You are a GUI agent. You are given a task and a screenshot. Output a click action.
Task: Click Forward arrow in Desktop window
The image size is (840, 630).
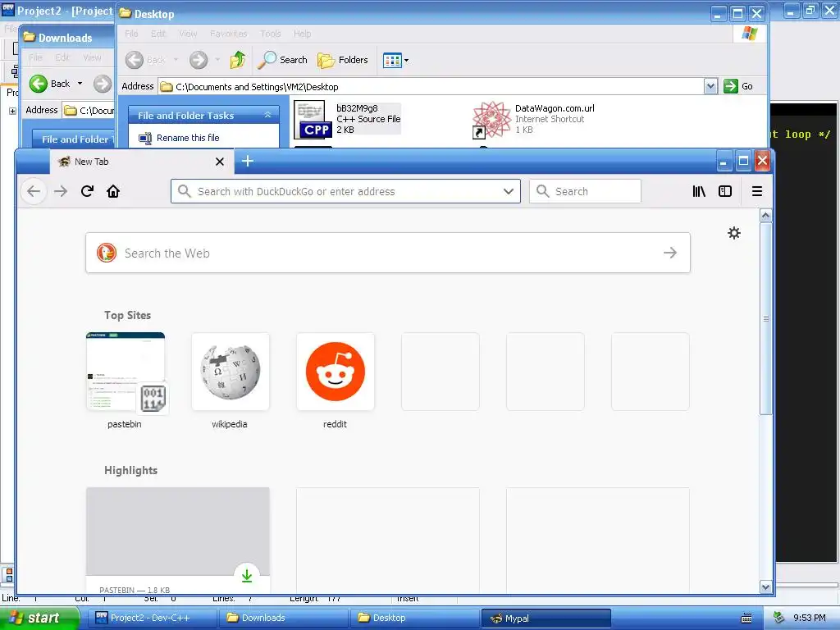pyautogui.click(x=199, y=60)
